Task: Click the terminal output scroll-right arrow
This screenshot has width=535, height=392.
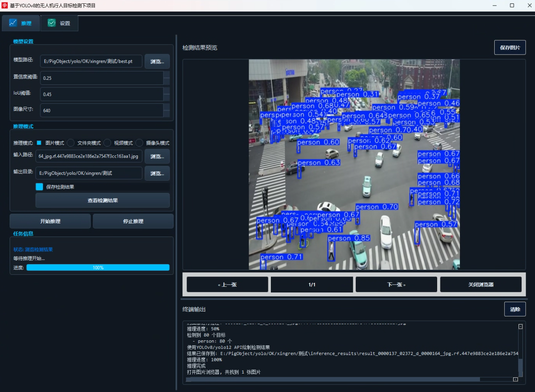Action: click(x=515, y=379)
